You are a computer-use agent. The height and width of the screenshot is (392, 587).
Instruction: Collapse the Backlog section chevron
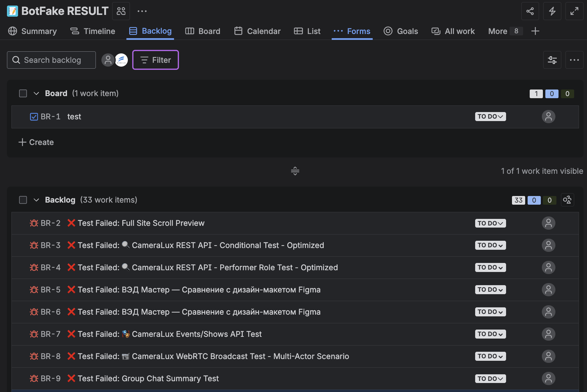pos(36,200)
